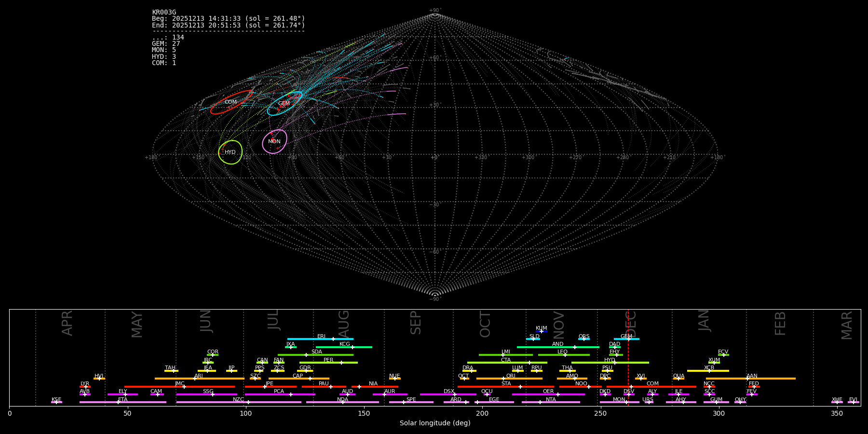This screenshot has height=434, width=868.
Task: Click the QUA shower bar label
Action: 678,376
